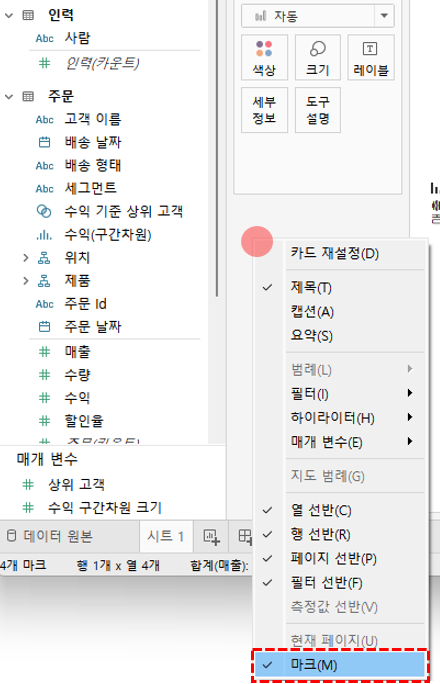Image resolution: width=440 pixels, height=684 pixels.
Task: Select the 세그먼트 field
Action: click(x=90, y=188)
